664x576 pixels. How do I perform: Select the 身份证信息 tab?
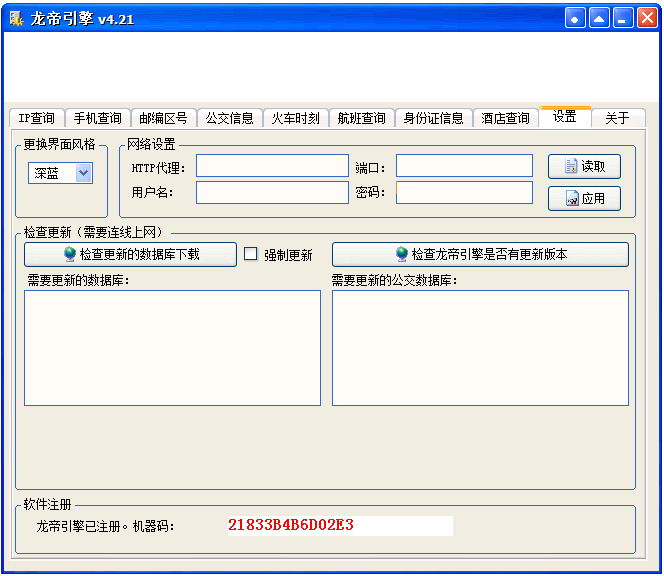click(x=434, y=118)
